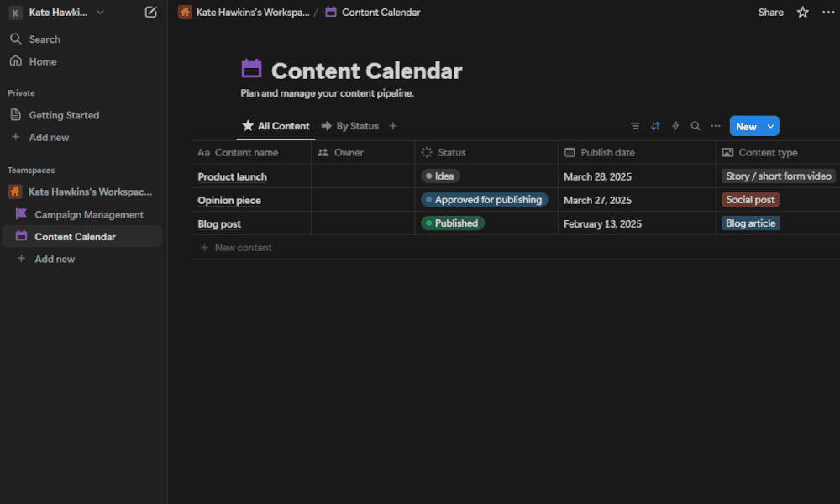
Task: Click the sort arrows icon
Action: (x=655, y=126)
